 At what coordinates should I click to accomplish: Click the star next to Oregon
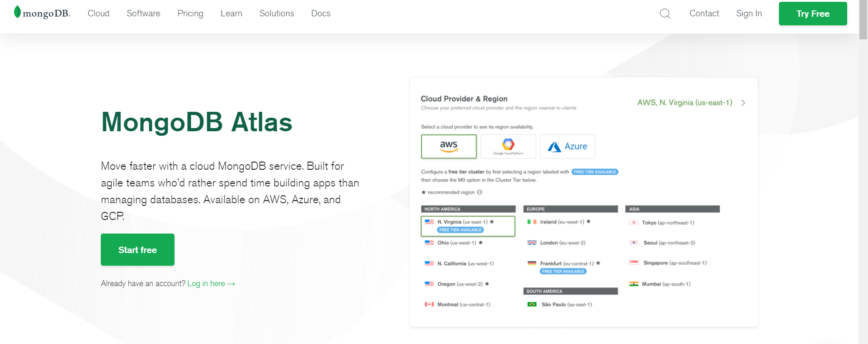[x=487, y=284]
